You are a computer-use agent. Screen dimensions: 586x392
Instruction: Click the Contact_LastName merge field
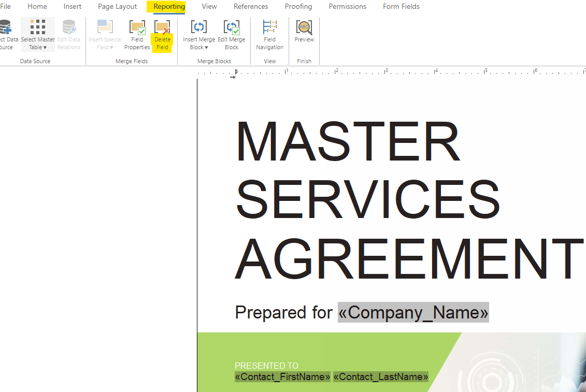[381, 376]
